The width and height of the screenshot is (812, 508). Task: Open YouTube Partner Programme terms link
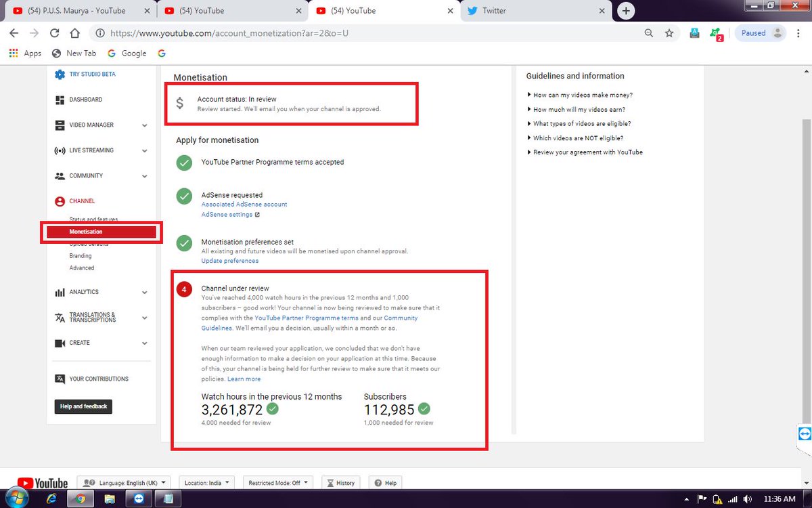[x=307, y=318]
